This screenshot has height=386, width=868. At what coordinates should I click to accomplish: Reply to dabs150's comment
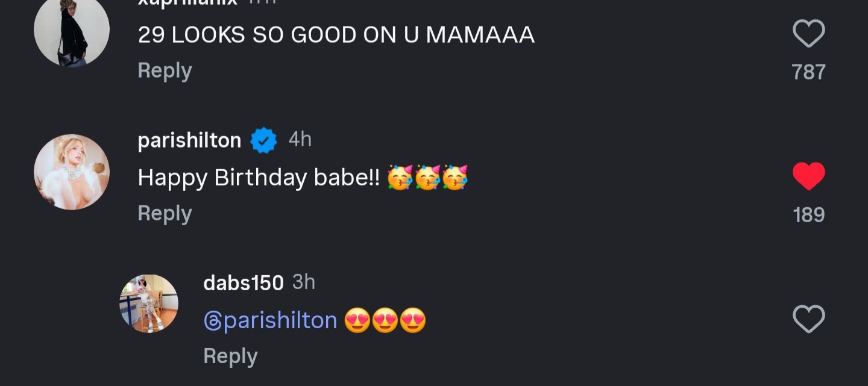pyautogui.click(x=230, y=356)
